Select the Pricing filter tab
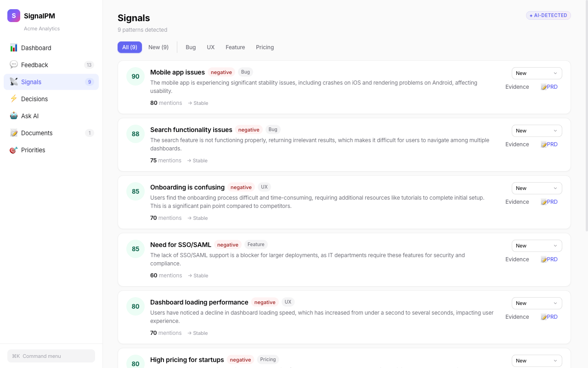Screen dimensions: 588x368 coord(265,47)
